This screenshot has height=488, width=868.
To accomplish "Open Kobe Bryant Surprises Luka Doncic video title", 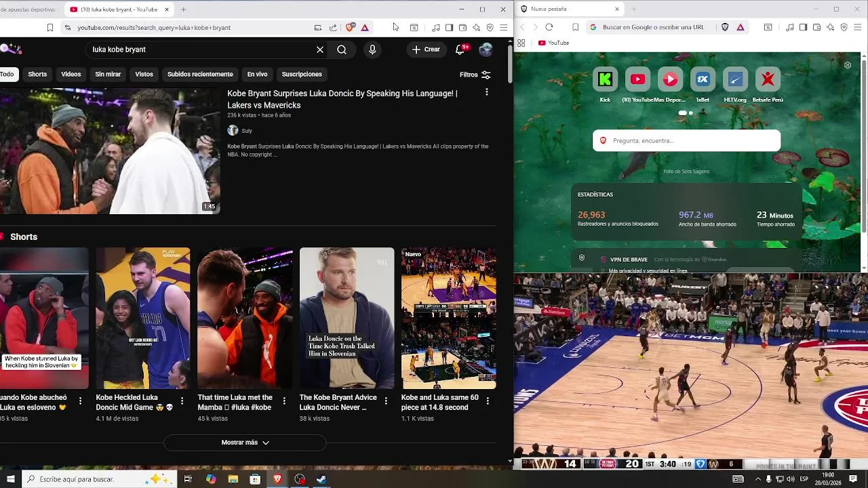I will 342,100.
